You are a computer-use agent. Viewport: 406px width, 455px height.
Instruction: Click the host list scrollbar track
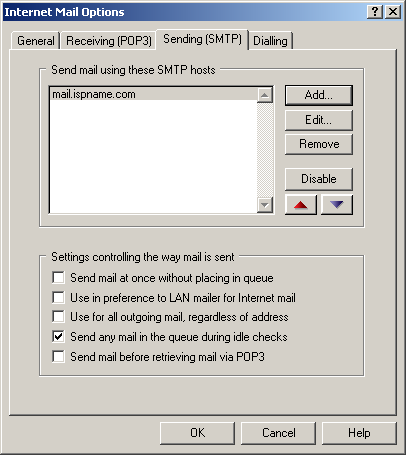click(x=265, y=150)
